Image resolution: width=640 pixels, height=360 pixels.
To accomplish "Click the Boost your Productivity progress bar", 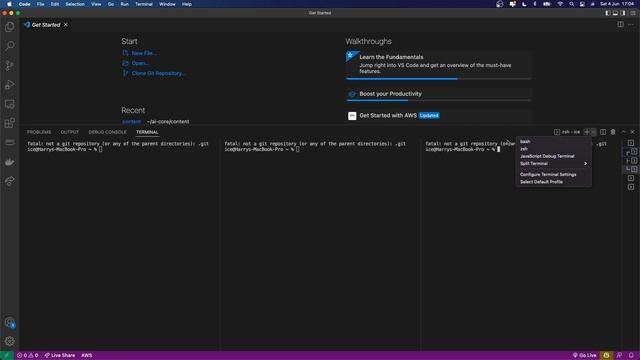I will pyautogui.click(x=438, y=100).
